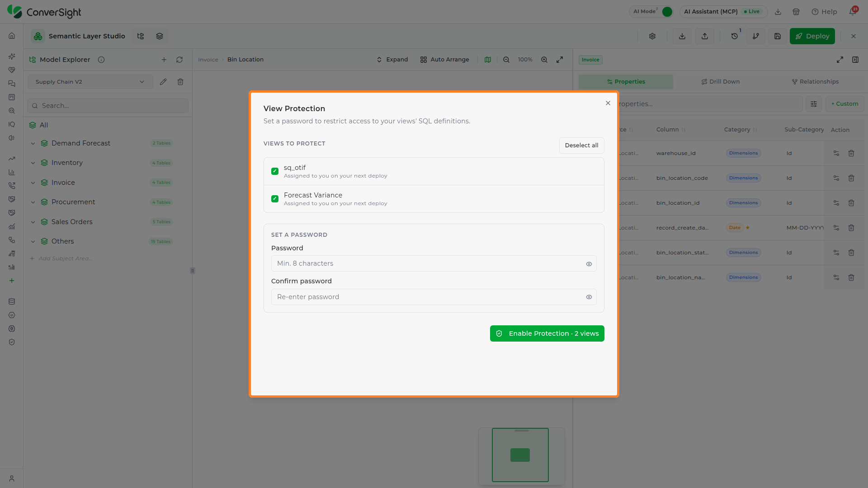Click the Auto Arrange option
The height and width of the screenshot is (488, 868).
444,60
